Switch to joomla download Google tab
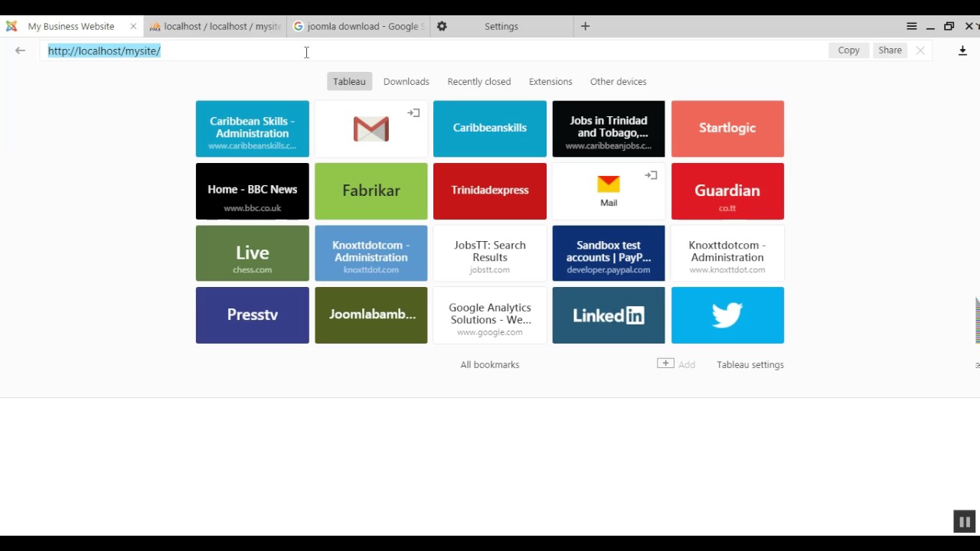 [x=358, y=26]
